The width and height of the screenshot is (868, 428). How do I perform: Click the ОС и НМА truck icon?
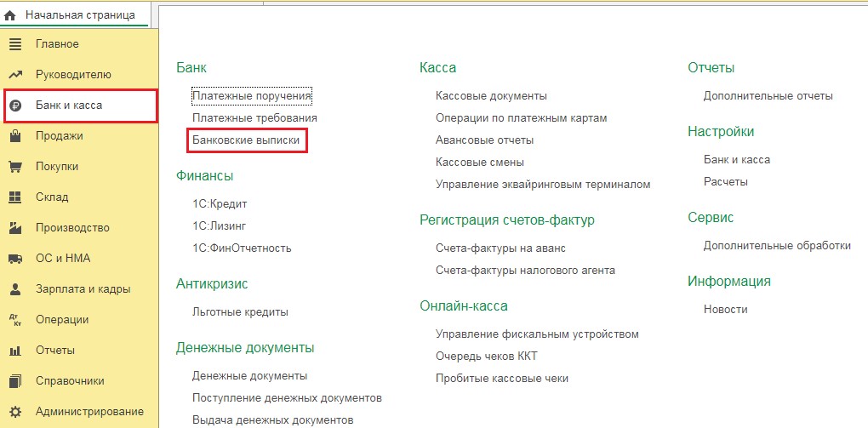tap(15, 259)
